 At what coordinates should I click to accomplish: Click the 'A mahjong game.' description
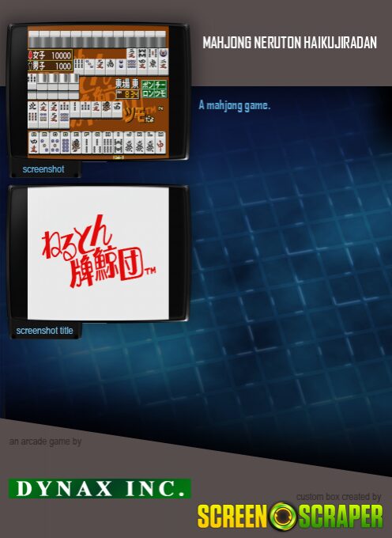pos(235,105)
